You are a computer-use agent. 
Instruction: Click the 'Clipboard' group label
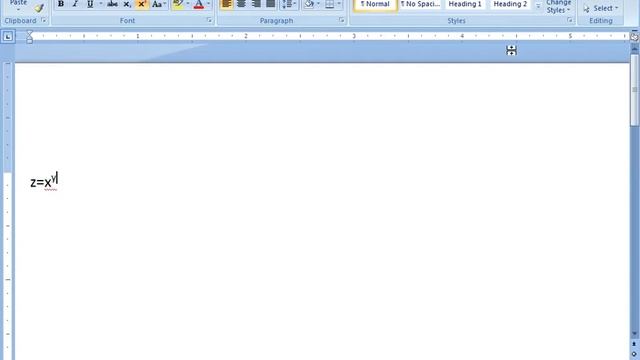click(20, 20)
